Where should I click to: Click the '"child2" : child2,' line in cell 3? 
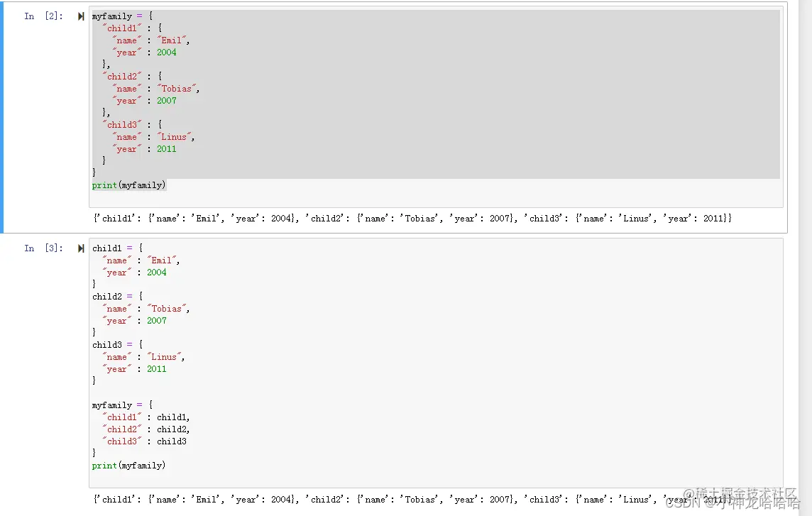[146, 429]
